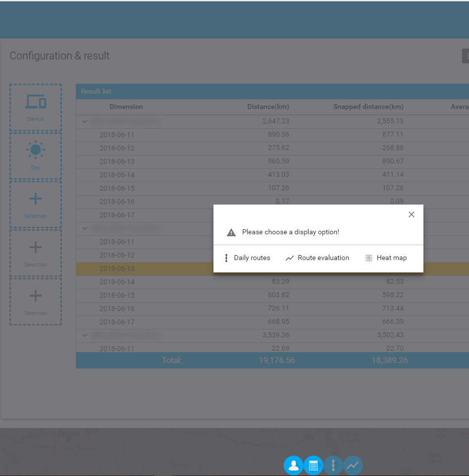Sort by the Distance(km) column header
This screenshot has width=469, height=476.
pos(268,107)
